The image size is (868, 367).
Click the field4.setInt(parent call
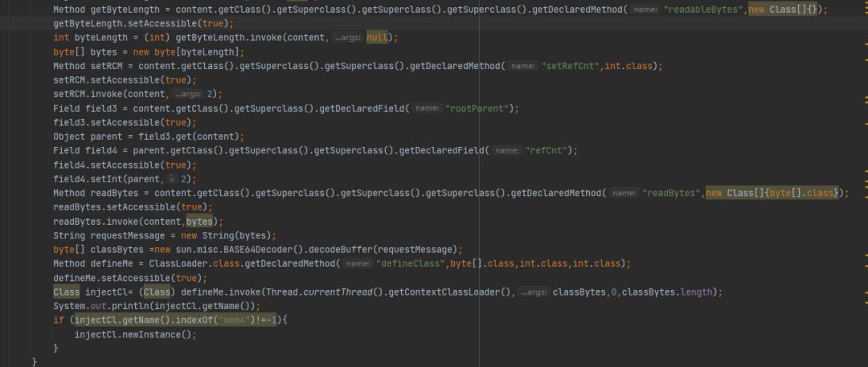pos(107,179)
